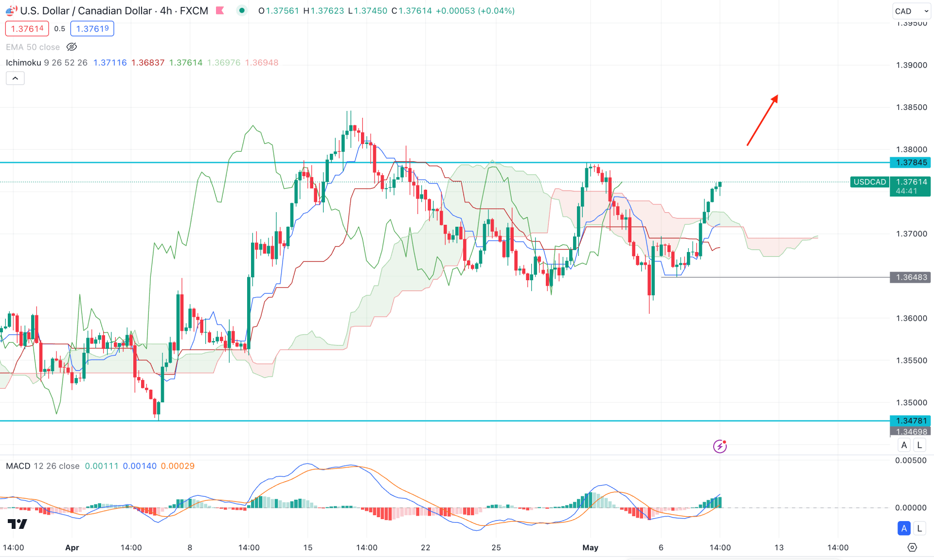The height and width of the screenshot is (560, 934).
Task: Click the red sell price 1.37614 button
Action: point(27,28)
